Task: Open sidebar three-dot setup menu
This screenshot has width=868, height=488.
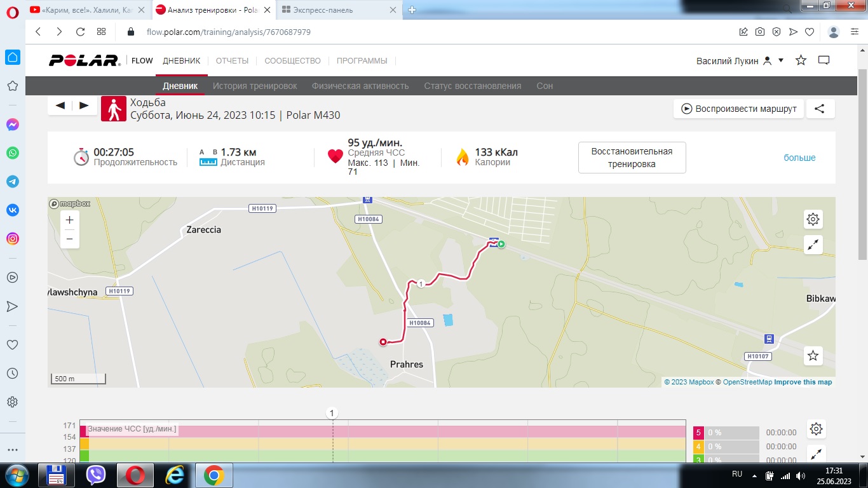Action: [x=12, y=450]
